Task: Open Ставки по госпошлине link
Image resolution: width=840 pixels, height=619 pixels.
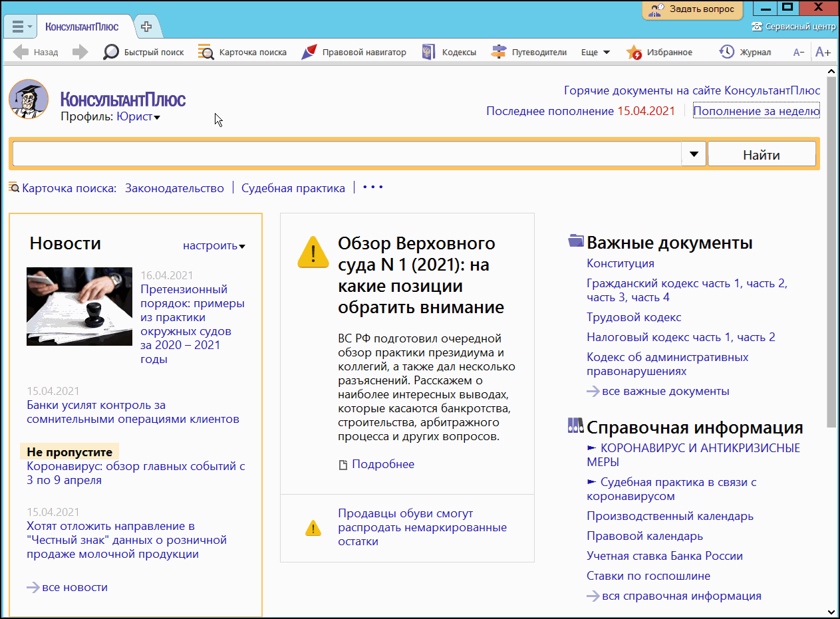Action: point(648,576)
